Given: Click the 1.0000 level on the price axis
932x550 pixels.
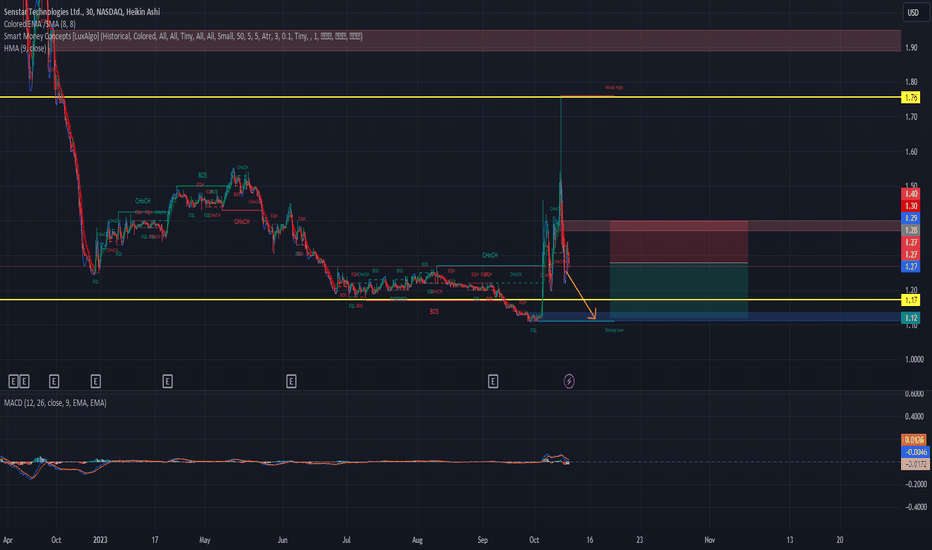Looking at the screenshot, I should pos(914,359).
